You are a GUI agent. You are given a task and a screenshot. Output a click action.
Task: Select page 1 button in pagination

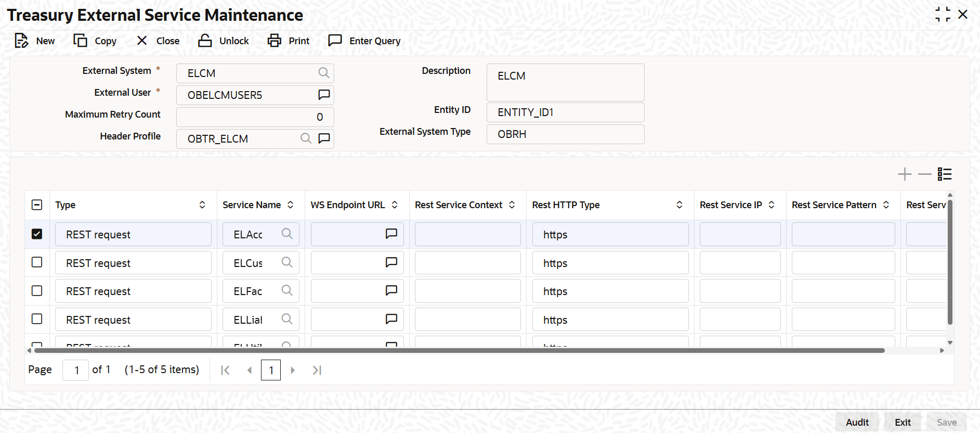click(271, 370)
